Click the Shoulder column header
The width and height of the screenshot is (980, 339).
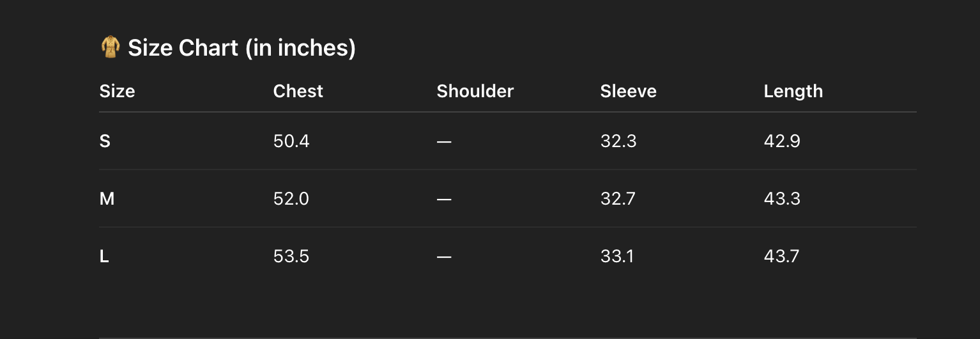(x=475, y=91)
